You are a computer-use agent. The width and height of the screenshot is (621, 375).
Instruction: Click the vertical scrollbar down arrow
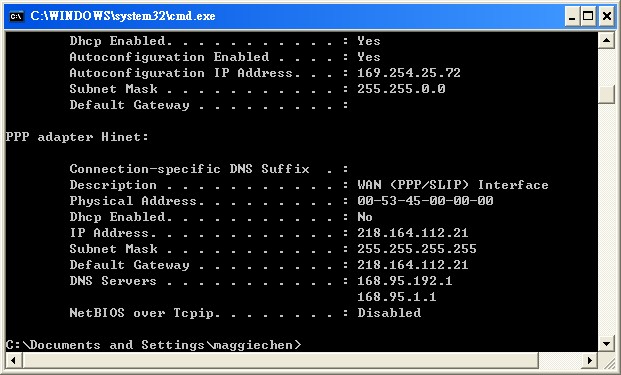point(606,343)
